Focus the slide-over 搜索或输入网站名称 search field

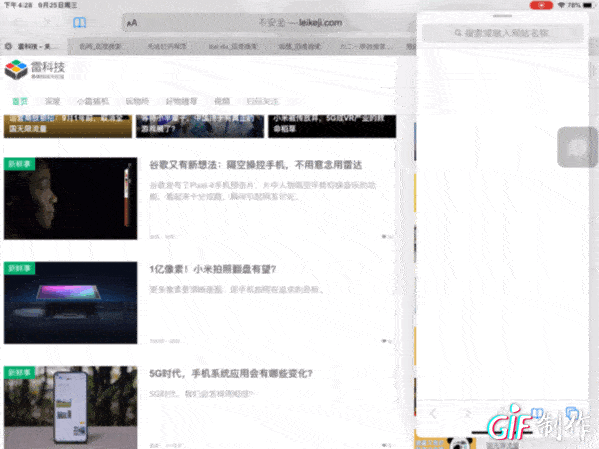coord(503,33)
